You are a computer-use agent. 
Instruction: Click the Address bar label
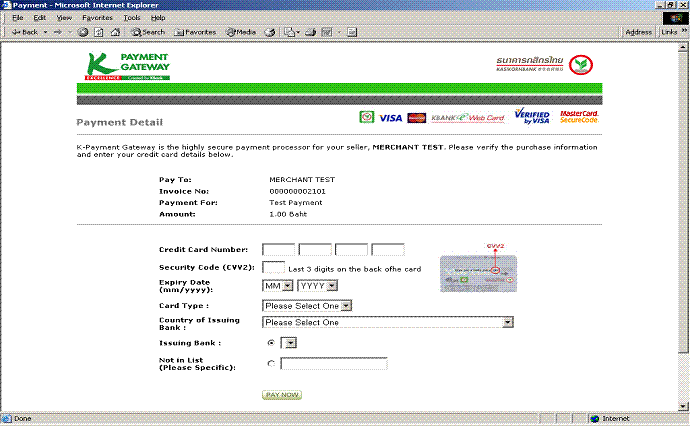pos(639,32)
